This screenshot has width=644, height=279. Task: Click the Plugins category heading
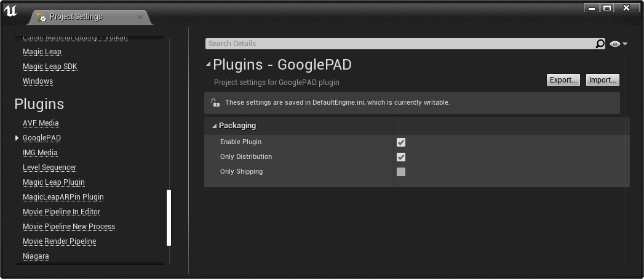click(x=39, y=104)
